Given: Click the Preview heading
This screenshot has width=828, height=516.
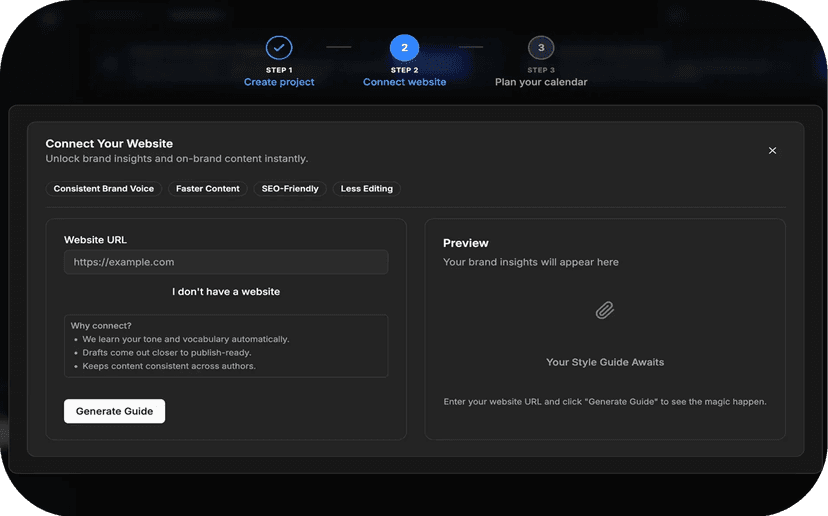Looking at the screenshot, I should pyautogui.click(x=466, y=243).
